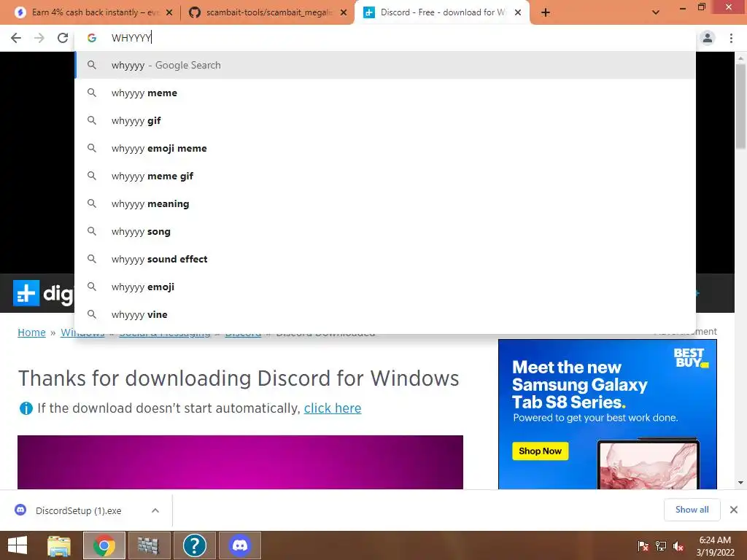Viewport: 747px width, 560px height.
Task: Open the Chrome profile avatar menu
Action: (x=708, y=38)
